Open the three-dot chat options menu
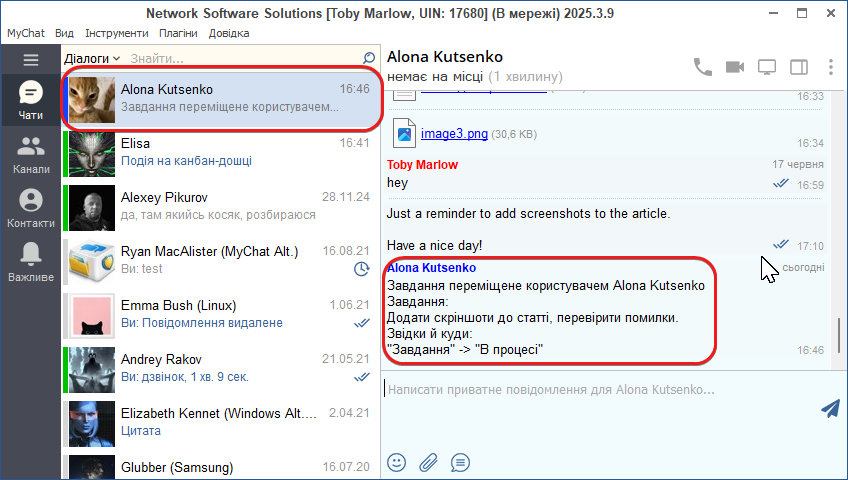848x480 pixels. click(831, 67)
